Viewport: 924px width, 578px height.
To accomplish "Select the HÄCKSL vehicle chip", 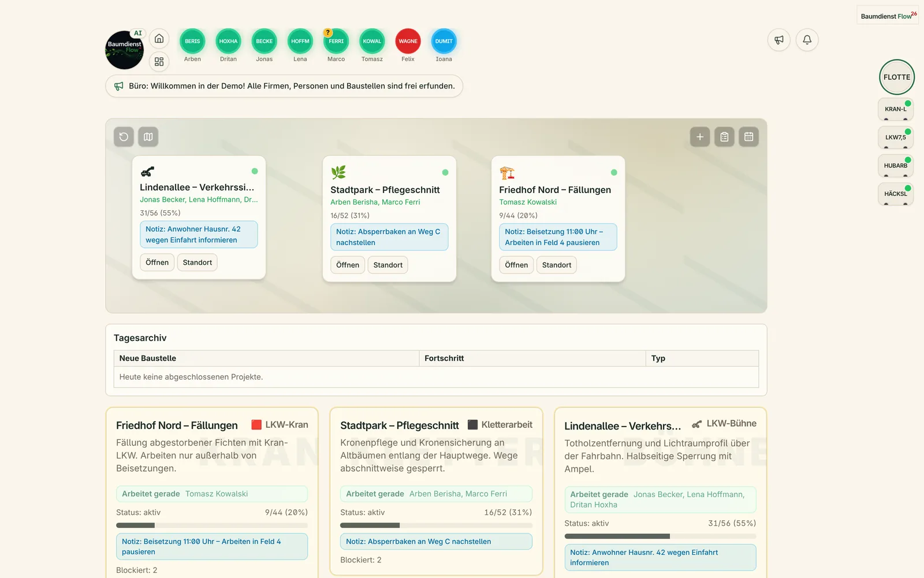I will 896,194.
